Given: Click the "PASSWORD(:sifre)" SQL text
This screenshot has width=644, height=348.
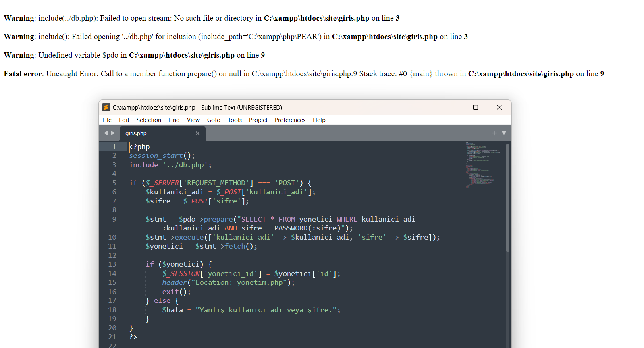Looking at the screenshot, I should click(307, 228).
